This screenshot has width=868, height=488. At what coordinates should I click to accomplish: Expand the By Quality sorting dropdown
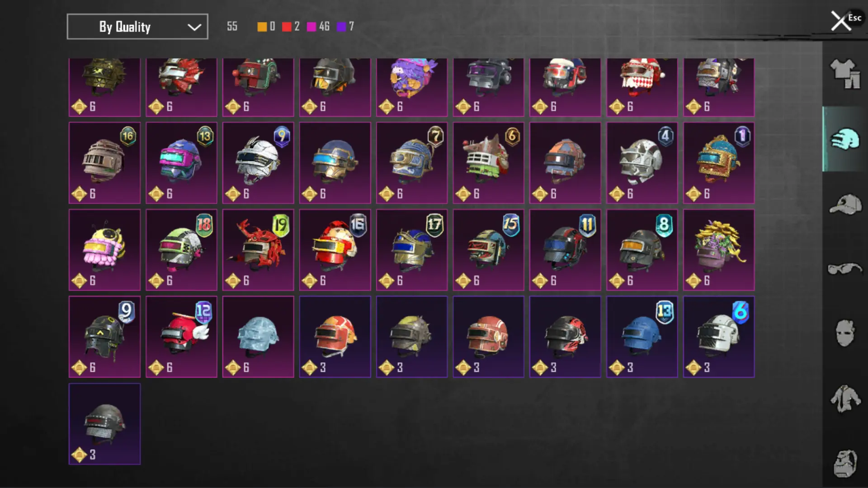coord(137,27)
